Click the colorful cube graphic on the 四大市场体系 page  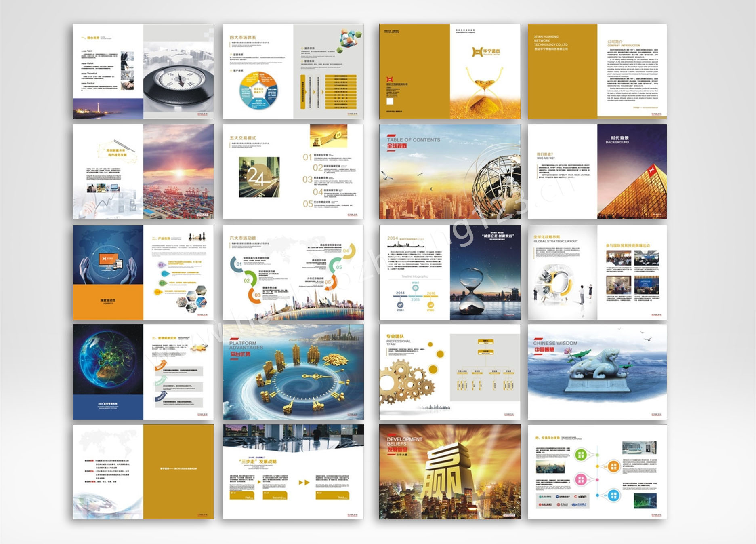[350, 40]
